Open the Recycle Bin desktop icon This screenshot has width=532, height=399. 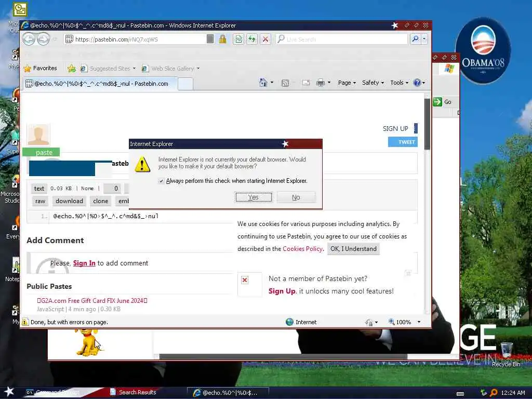(506, 354)
